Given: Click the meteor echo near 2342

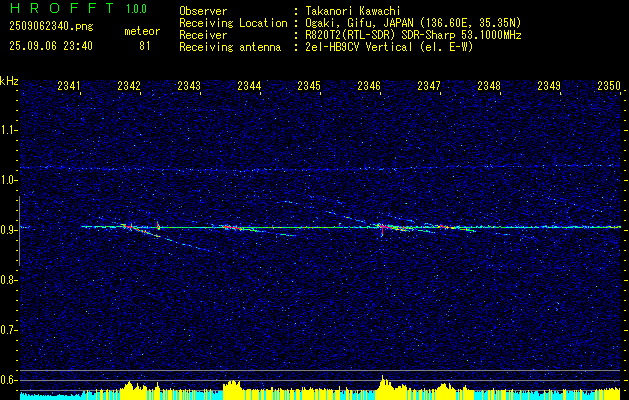Looking at the screenshot, I should [129, 227].
